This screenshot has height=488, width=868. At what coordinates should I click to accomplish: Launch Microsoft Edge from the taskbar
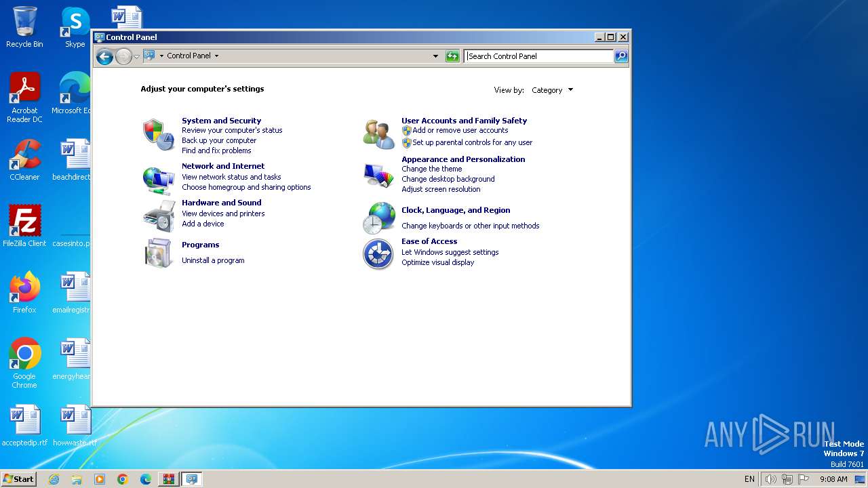(146, 479)
